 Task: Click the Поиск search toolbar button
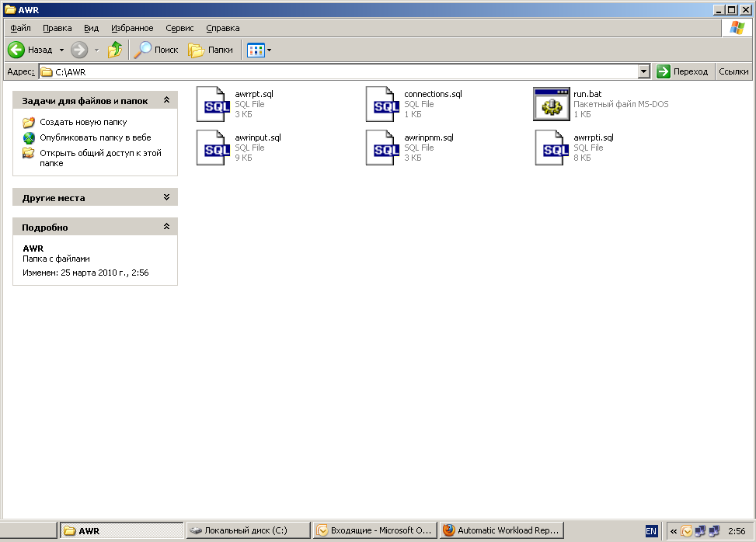tap(156, 50)
